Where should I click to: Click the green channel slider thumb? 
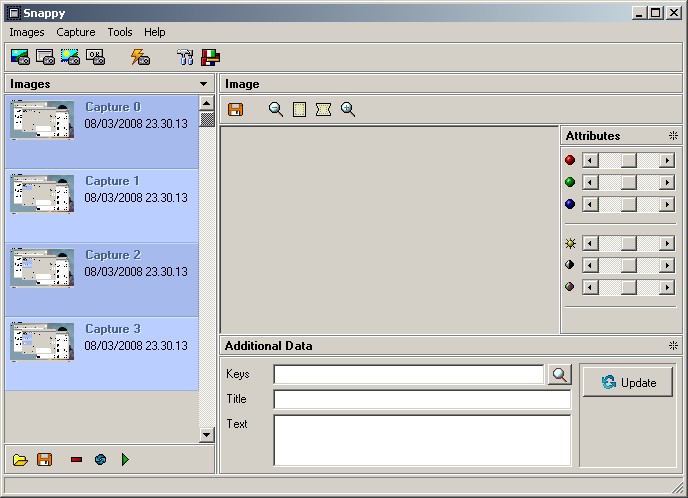point(628,182)
